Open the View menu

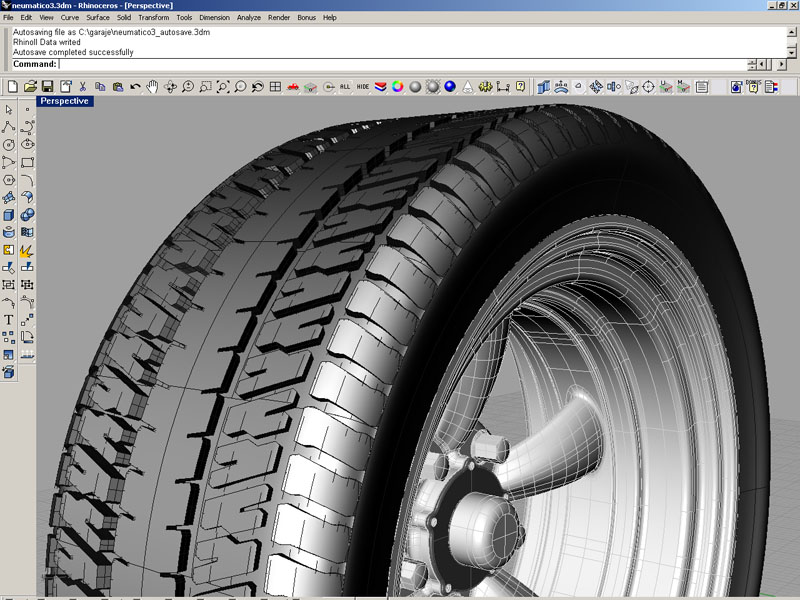46,17
